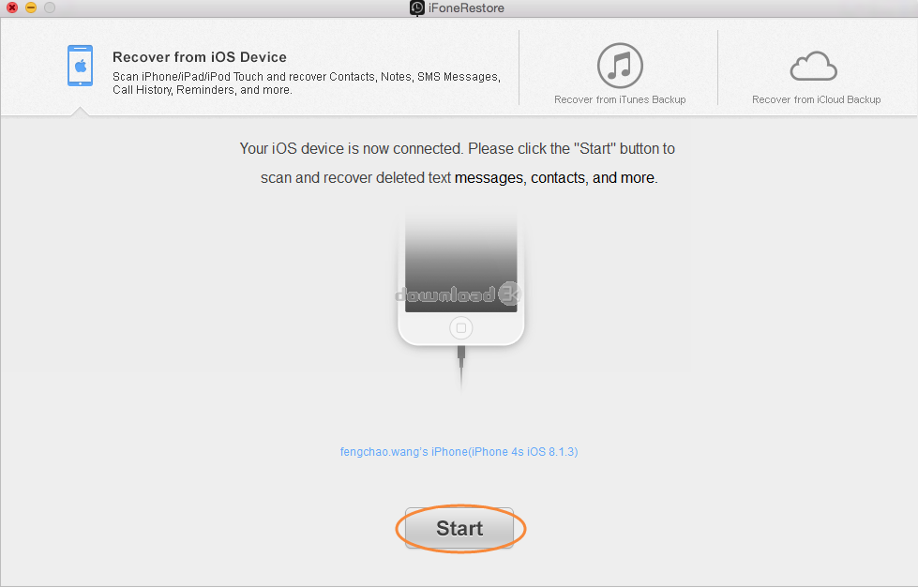Click the disabled gray zoom window button
Screen dimensions: 918x588
click(x=50, y=8)
